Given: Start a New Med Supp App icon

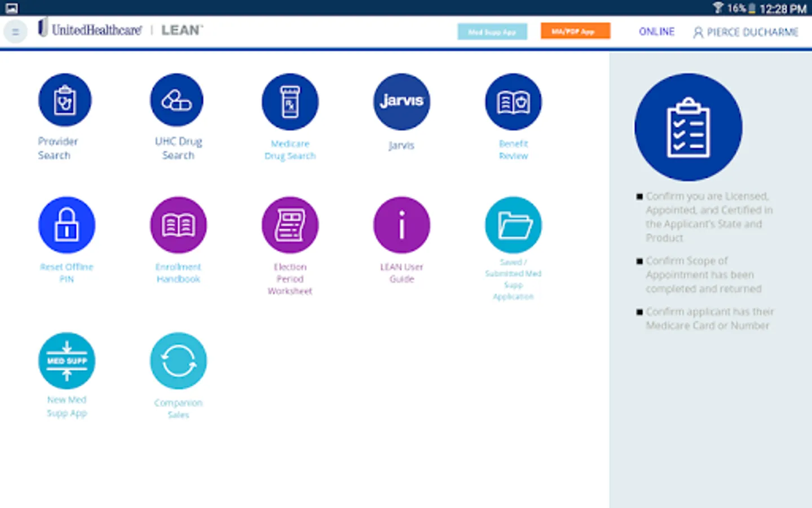Looking at the screenshot, I should click(67, 361).
